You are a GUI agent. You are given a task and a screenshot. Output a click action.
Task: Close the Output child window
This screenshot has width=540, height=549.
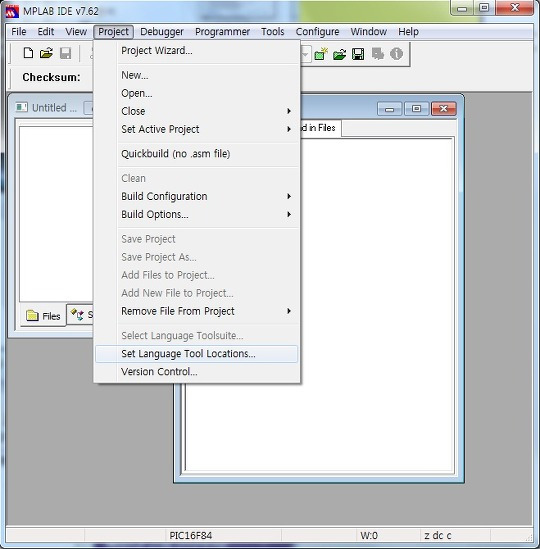444,109
